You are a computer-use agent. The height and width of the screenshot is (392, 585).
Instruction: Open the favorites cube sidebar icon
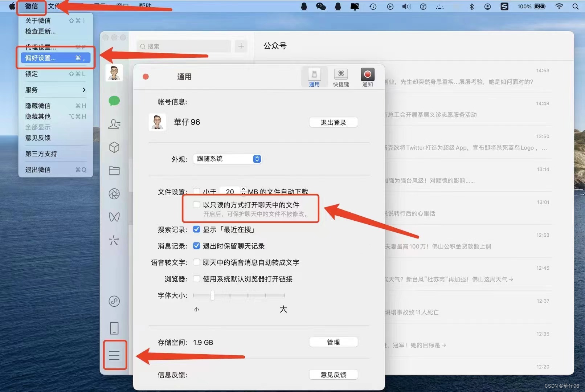click(114, 147)
